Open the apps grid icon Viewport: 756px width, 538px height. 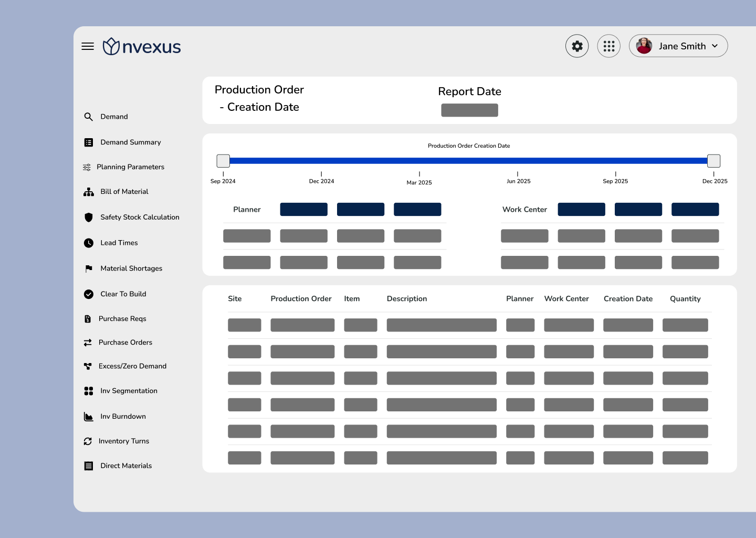[x=609, y=46]
